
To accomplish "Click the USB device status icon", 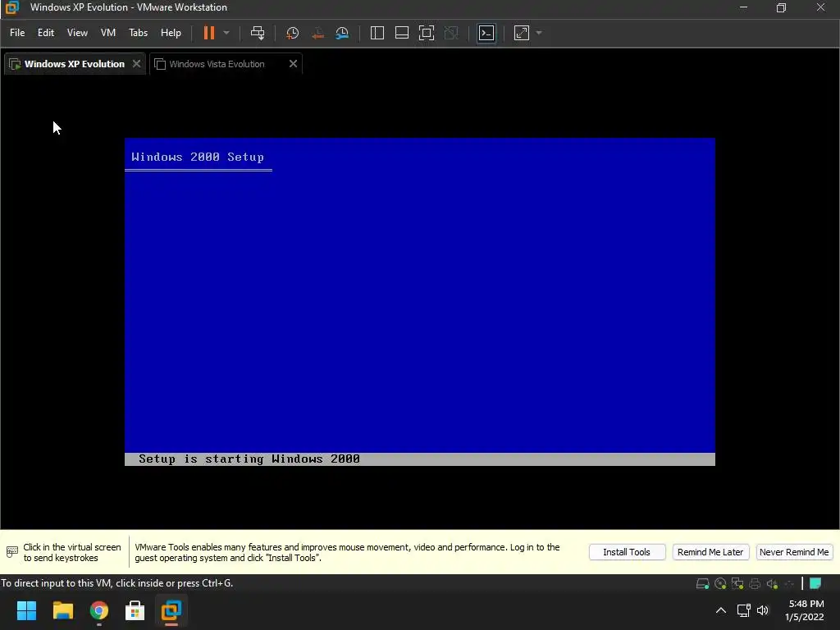I will [x=789, y=583].
